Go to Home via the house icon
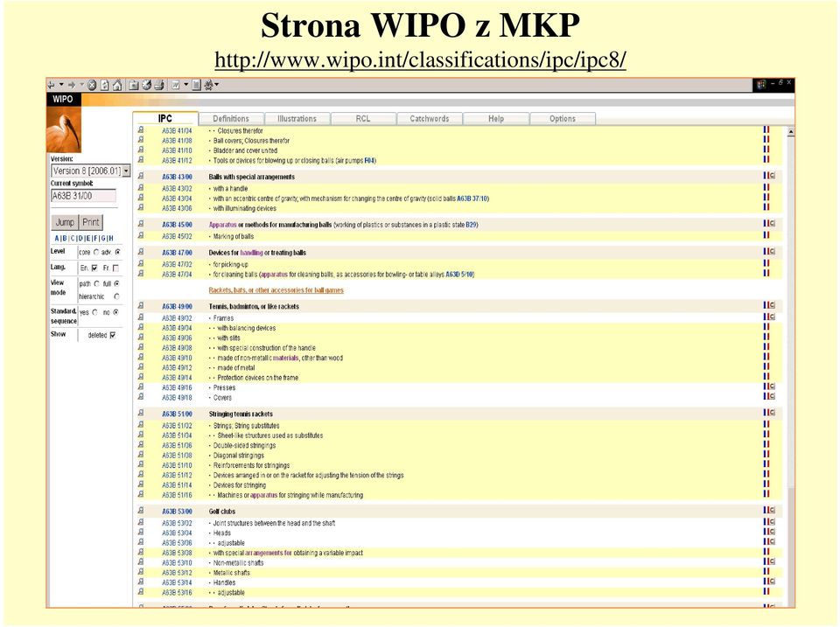The height and width of the screenshot is (627, 840). [117, 85]
